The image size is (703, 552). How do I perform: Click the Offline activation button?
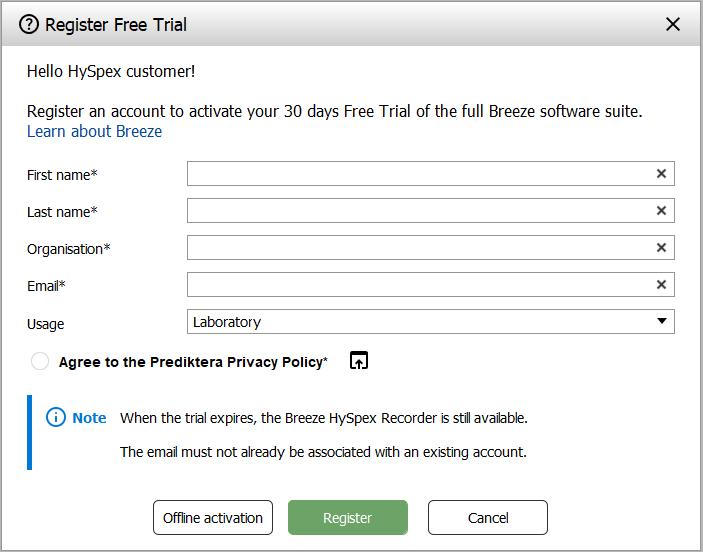(x=213, y=518)
